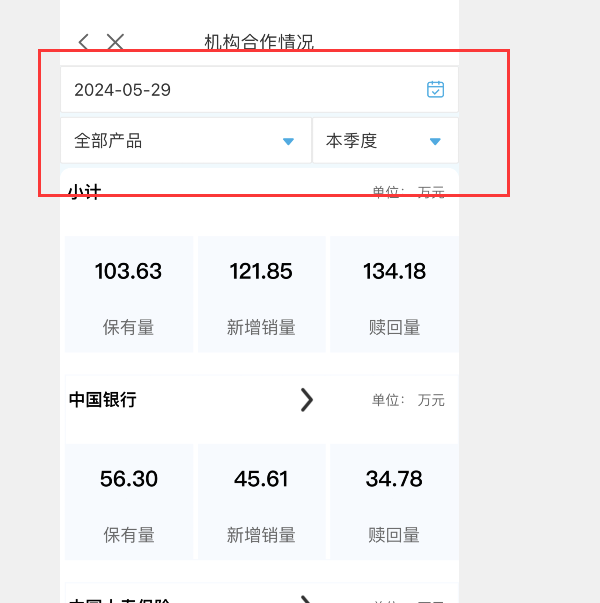Select the 中国银行 heading

[103, 400]
